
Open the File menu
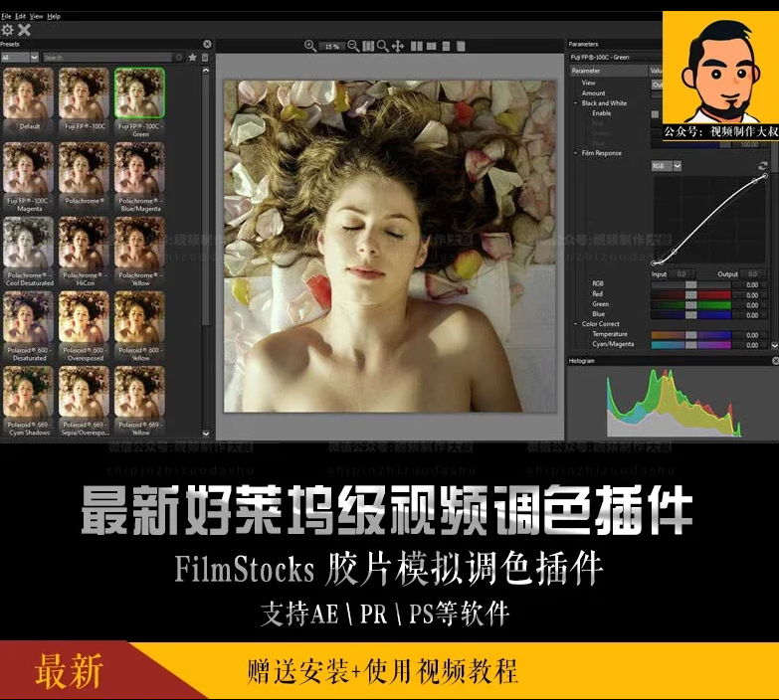[6, 16]
